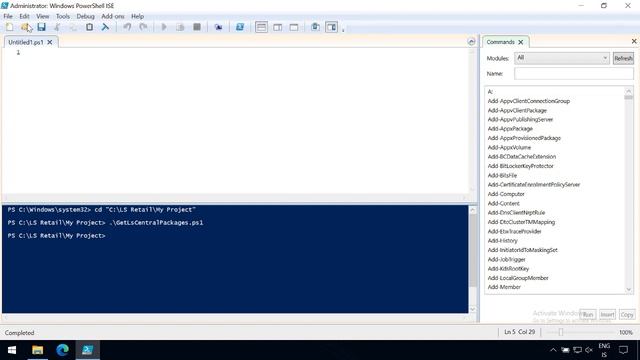
Task: Collapse the script pane with the round arrow
Action: (x=471, y=42)
